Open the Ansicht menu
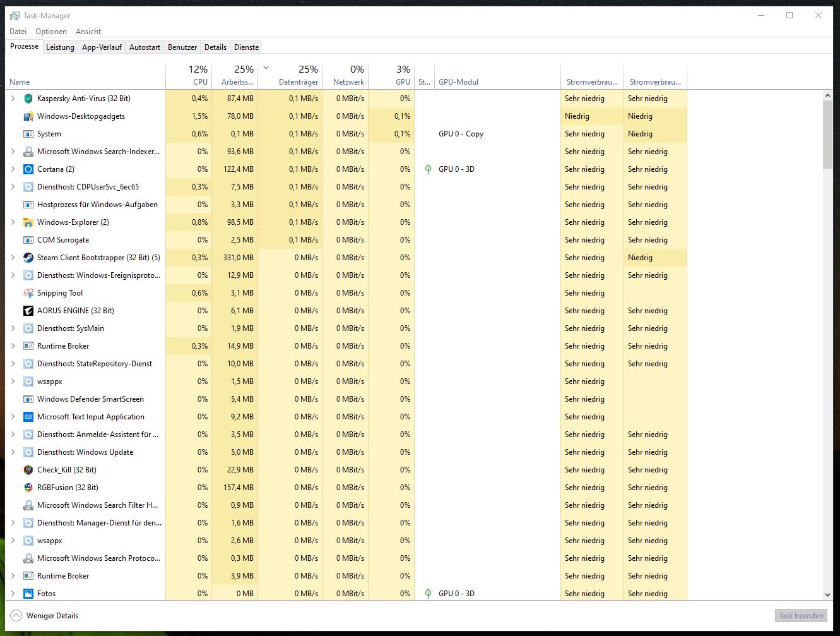Screen dimensions: 840x636 88,32
